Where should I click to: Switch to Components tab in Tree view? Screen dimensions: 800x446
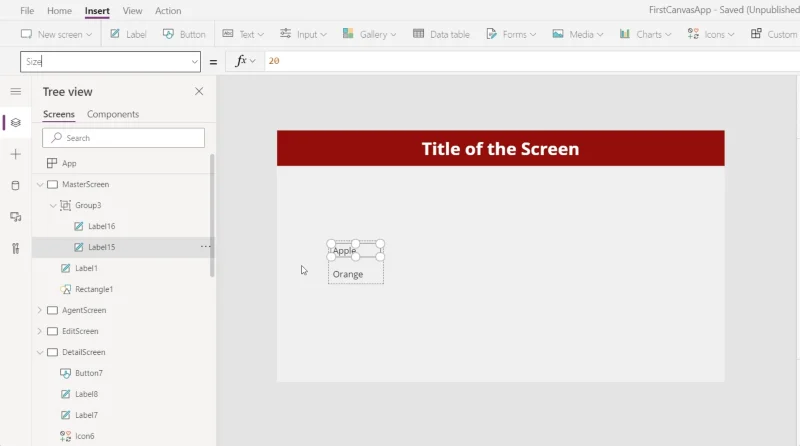point(113,114)
